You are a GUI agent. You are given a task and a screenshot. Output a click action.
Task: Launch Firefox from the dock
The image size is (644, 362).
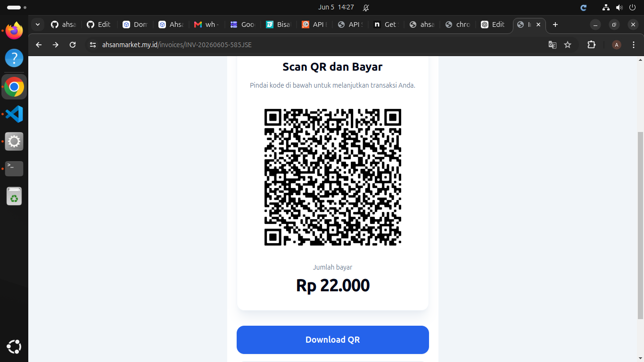tap(14, 31)
